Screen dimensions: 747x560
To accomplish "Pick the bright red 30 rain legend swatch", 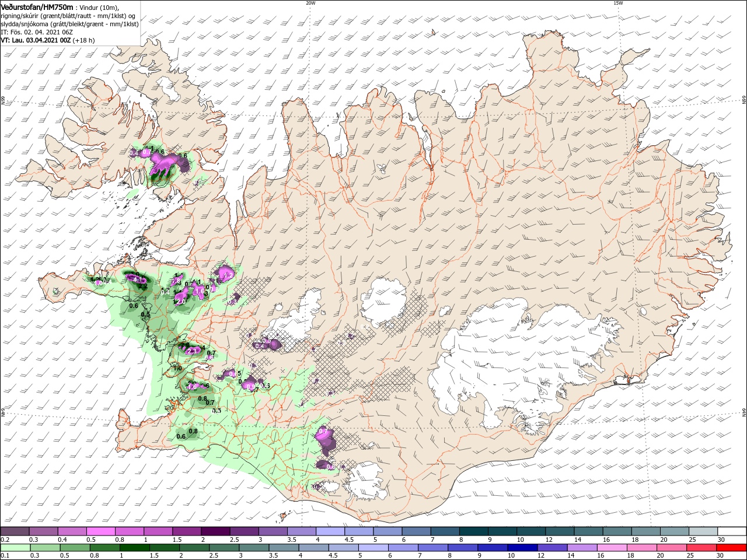I will click(x=731, y=548).
